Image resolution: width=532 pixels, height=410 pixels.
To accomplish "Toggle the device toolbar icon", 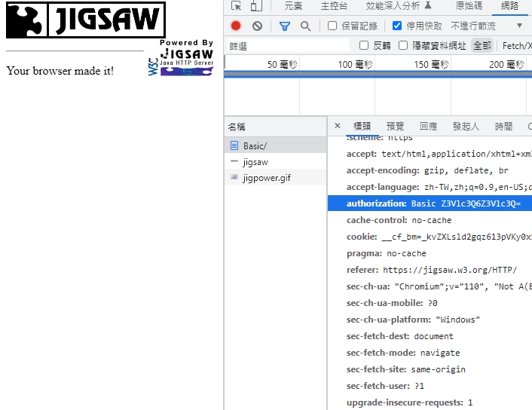I will tap(256, 6).
